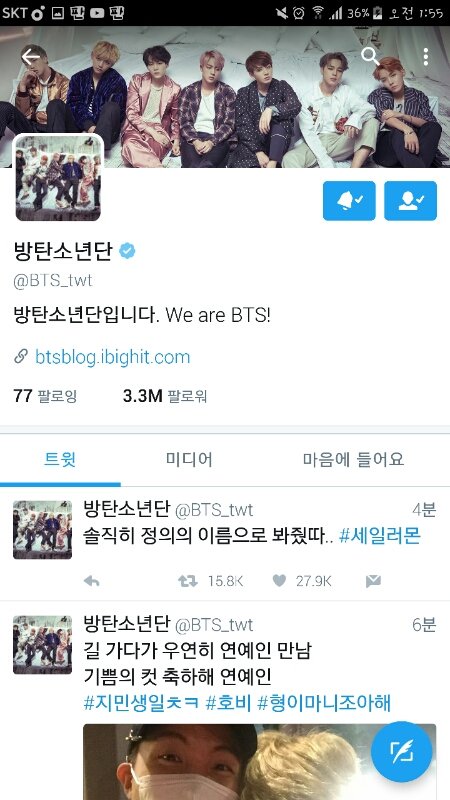The image size is (450, 800).
Task: Tap the back arrow icon
Action: (x=30, y=57)
